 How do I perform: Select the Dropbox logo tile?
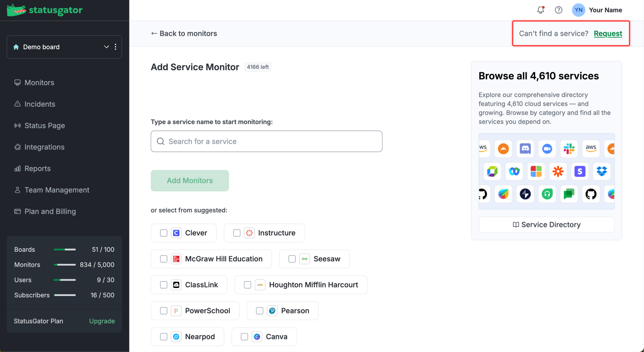pyautogui.click(x=602, y=171)
